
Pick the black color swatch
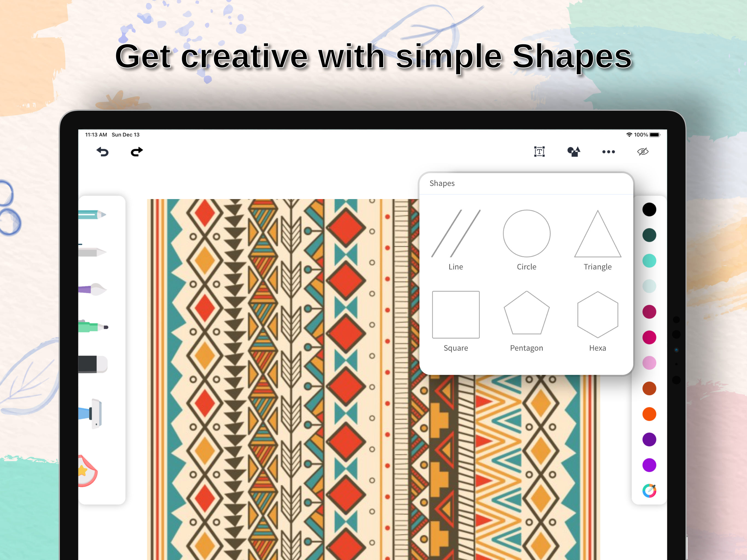(x=649, y=209)
